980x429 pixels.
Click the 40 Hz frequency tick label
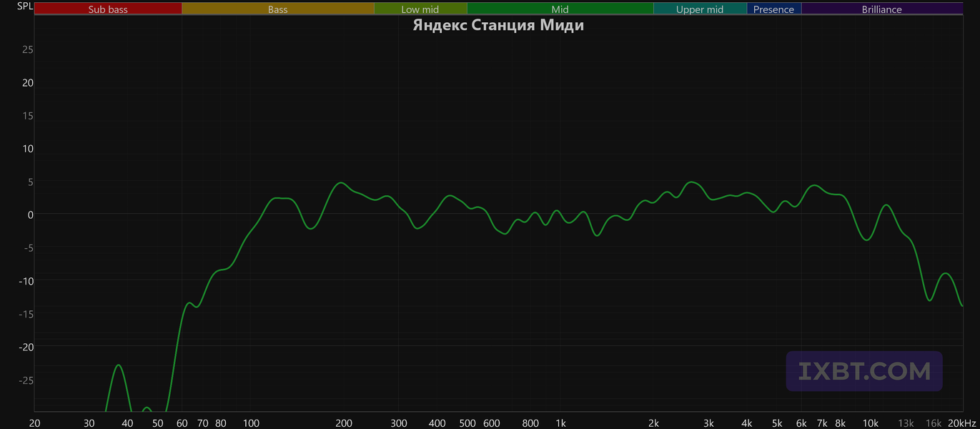[127, 423]
